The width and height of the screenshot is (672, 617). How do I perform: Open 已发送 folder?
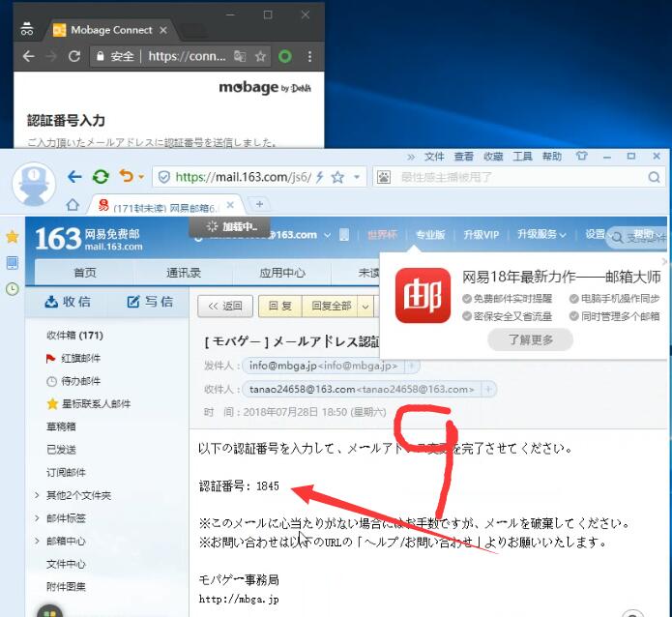tap(61, 450)
